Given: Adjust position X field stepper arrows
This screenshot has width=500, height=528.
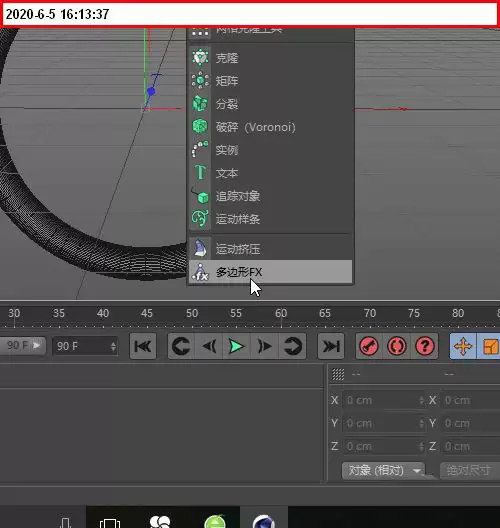Looking at the screenshot, I should click(421, 400).
